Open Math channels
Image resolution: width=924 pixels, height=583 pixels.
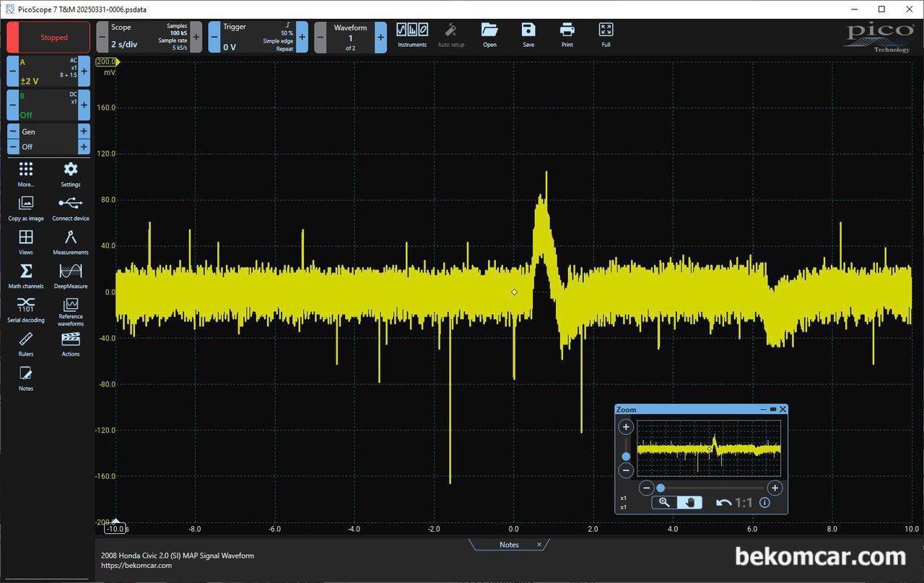26,276
